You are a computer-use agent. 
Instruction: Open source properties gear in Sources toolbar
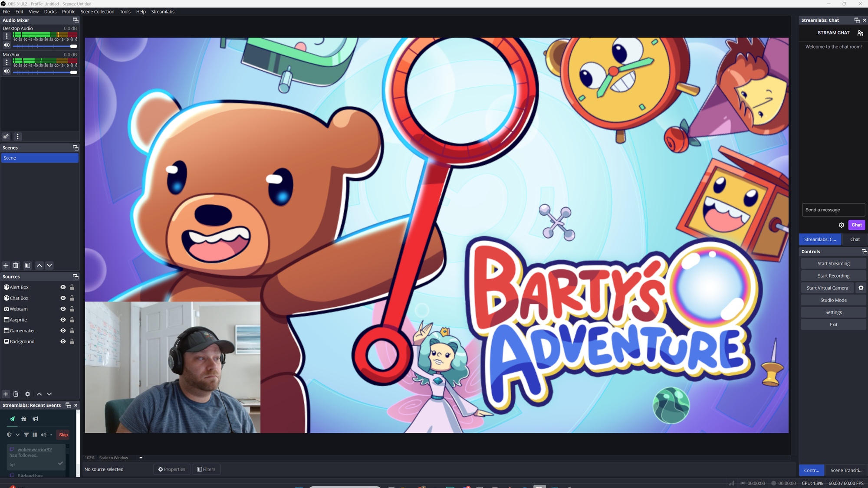(x=28, y=394)
